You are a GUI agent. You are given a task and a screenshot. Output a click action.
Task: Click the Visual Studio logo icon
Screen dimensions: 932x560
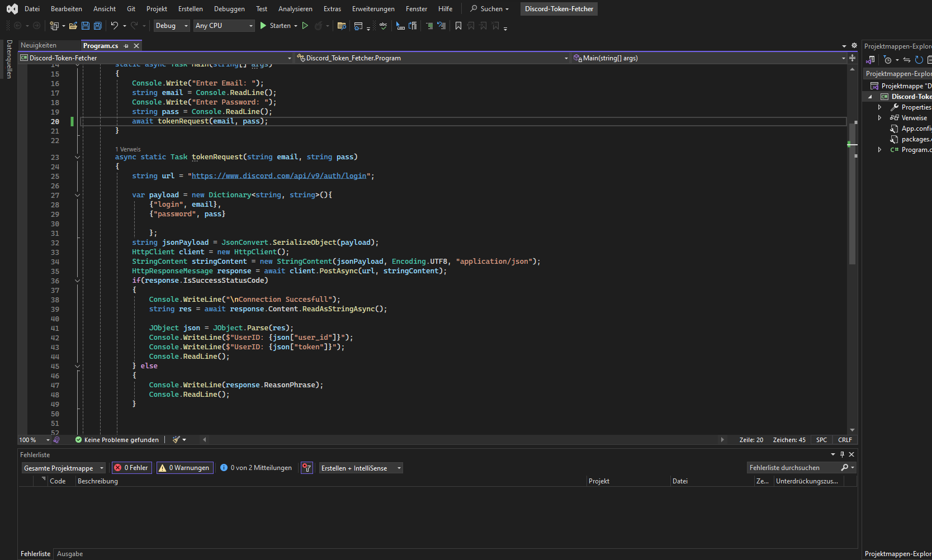[12, 9]
